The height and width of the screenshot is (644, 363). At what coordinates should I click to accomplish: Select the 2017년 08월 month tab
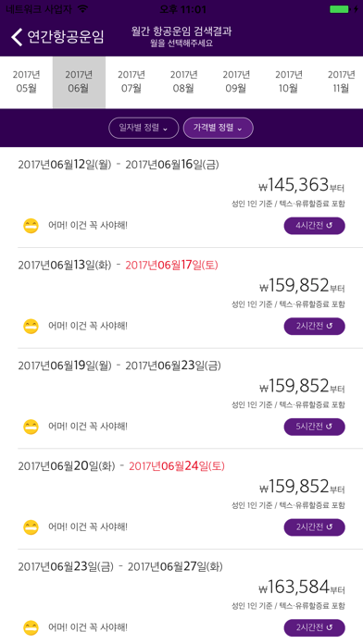[183, 82]
